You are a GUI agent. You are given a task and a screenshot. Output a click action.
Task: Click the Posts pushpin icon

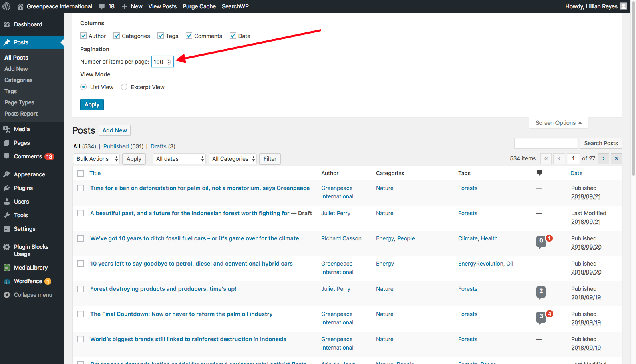7,42
